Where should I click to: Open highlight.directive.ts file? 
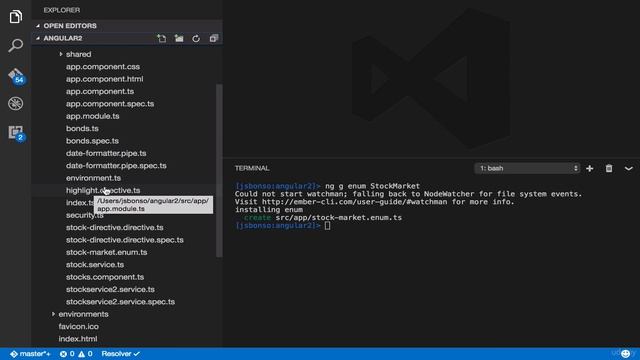103,190
